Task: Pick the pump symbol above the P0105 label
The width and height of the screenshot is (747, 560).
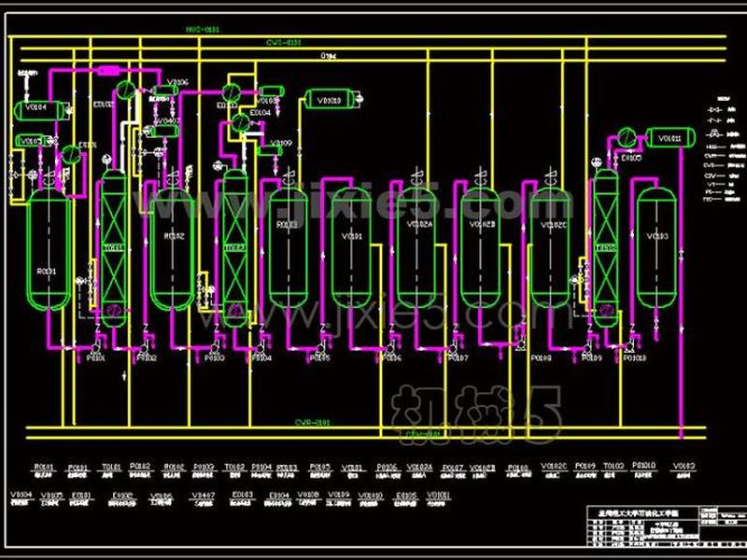Action: click(x=322, y=346)
